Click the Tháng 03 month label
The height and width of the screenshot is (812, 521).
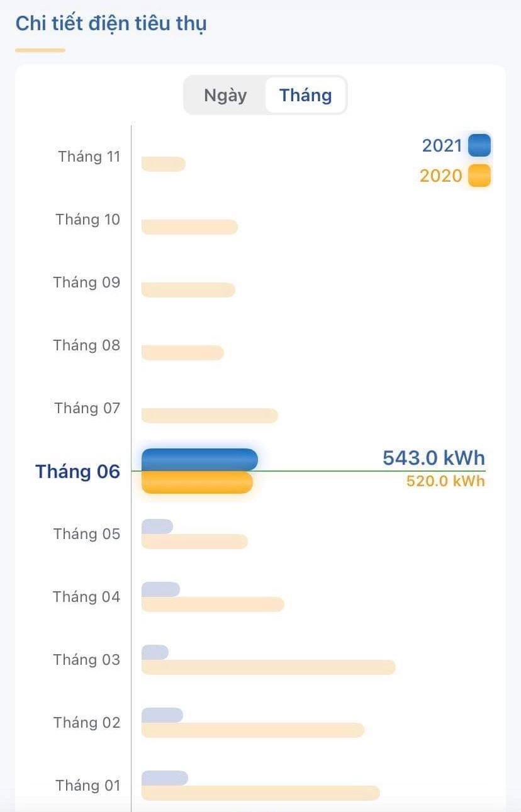point(86,660)
